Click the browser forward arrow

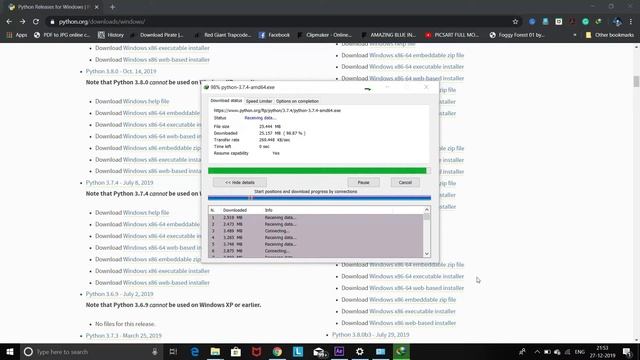(22, 22)
